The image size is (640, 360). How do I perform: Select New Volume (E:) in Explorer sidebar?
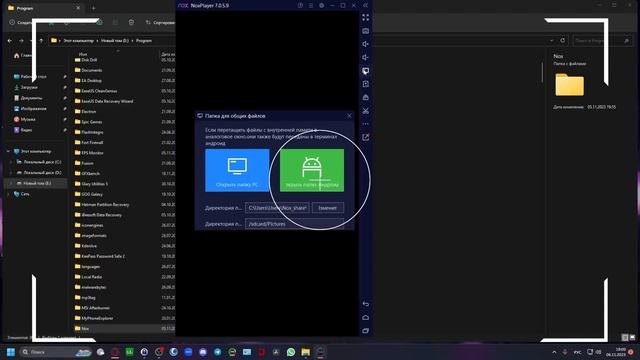pos(37,183)
